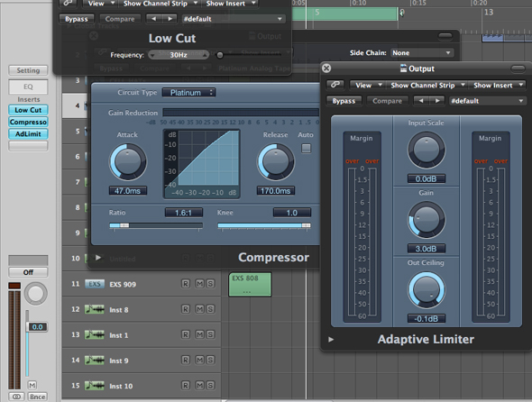
Task: Open Show Channel Strip menu in Low Cut window
Action: point(160,4)
